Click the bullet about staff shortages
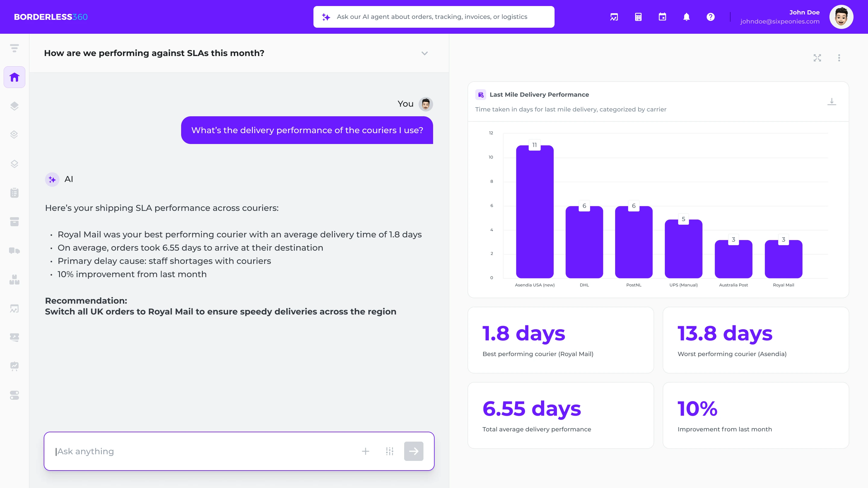Image resolution: width=868 pixels, height=488 pixels. click(164, 261)
